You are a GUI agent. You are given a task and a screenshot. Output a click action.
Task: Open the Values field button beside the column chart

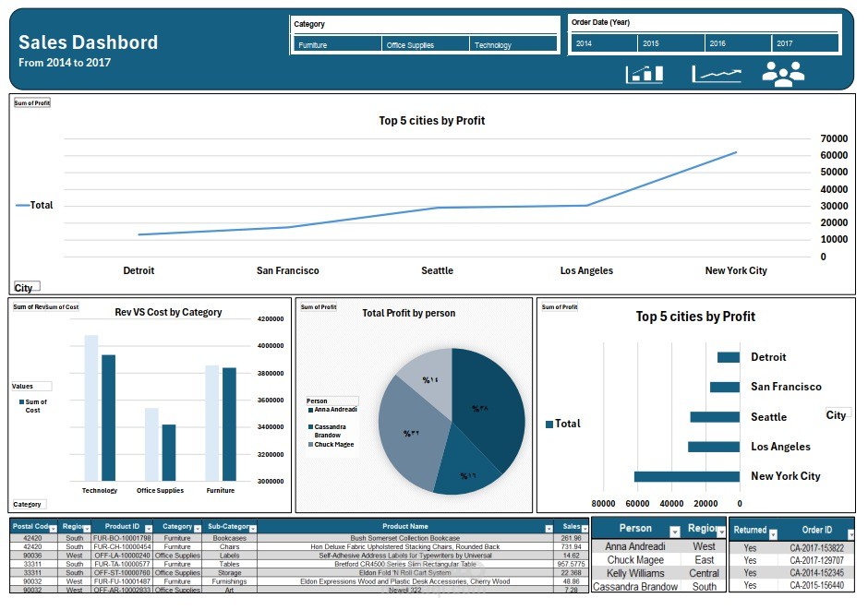pyautogui.click(x=30, y=387)
